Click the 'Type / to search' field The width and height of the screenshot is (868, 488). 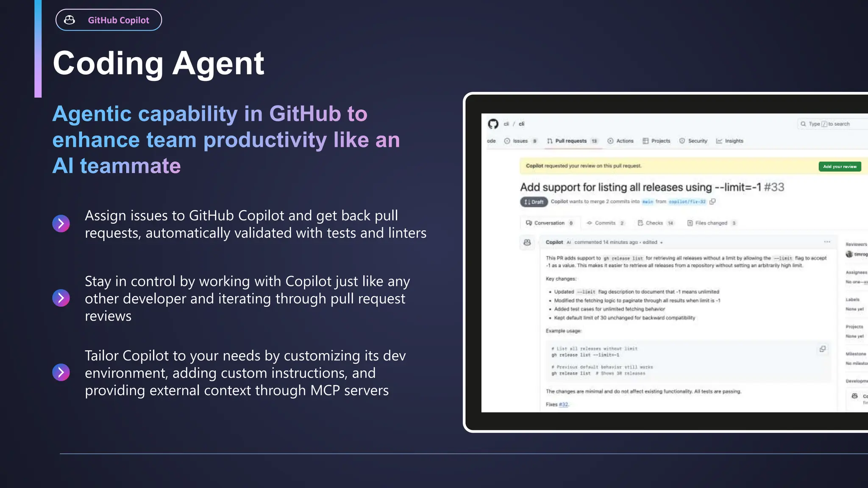(833, 124)
